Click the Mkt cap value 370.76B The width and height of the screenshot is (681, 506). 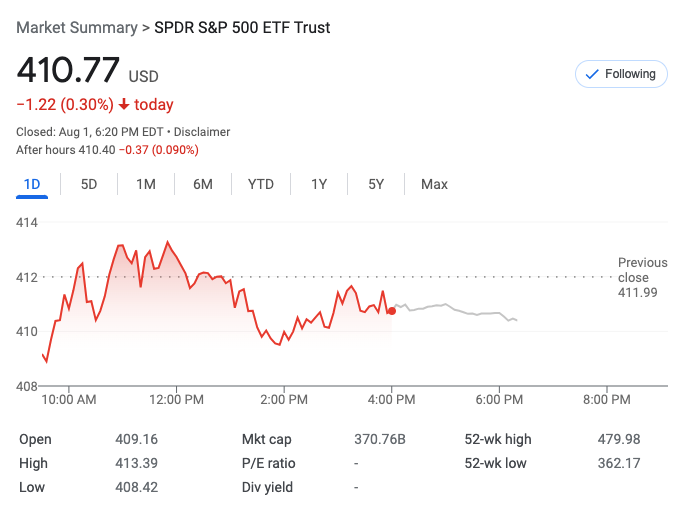[380, 439]
